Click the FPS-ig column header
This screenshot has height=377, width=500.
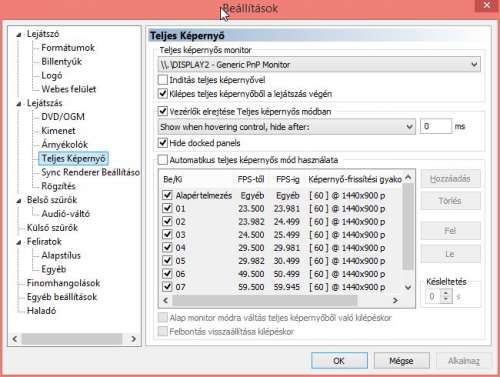288,179
